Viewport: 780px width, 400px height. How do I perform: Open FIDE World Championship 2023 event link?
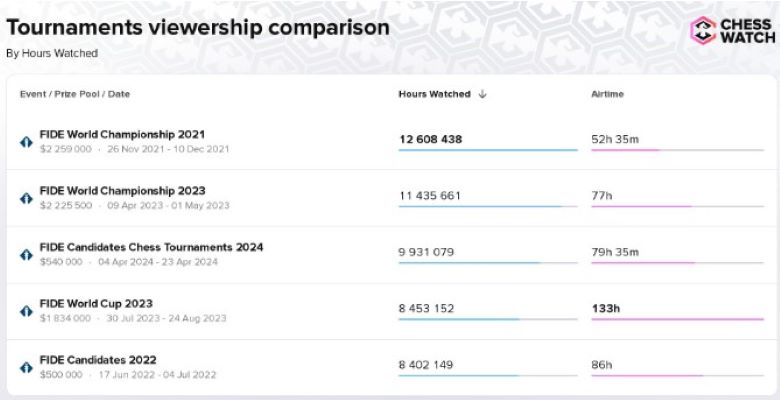pyautogui.click(x=122, y=190)
